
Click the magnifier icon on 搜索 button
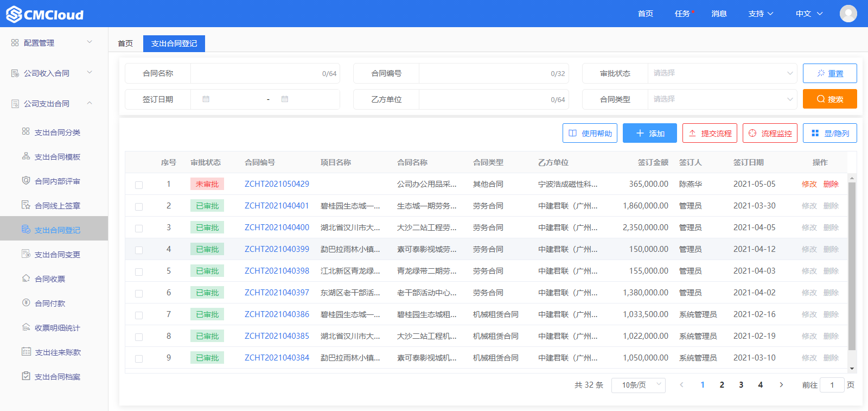coord(821,99)
